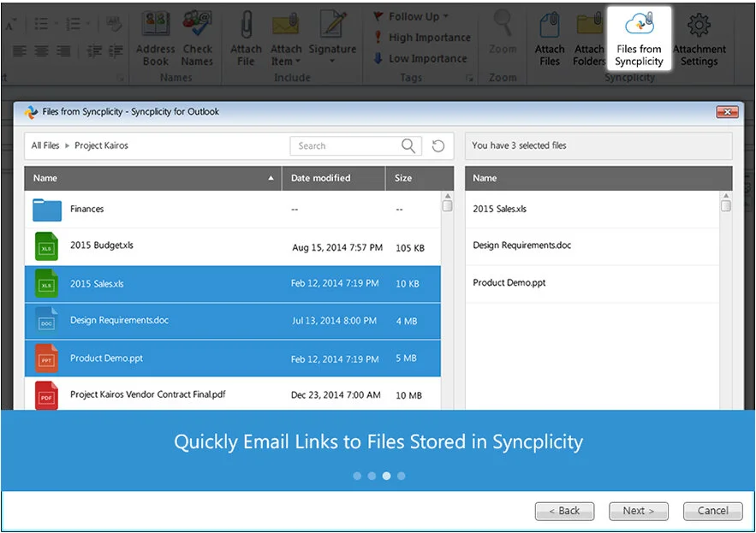The image size is (756, 533).
Task: Select Product Demo.ppt in file list
Action: [x=232, y=358]
